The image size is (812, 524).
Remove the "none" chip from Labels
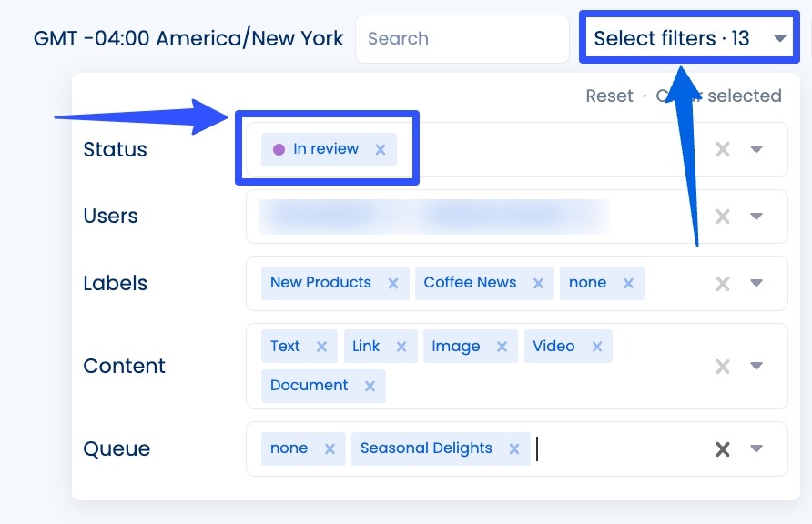(626, 283)
